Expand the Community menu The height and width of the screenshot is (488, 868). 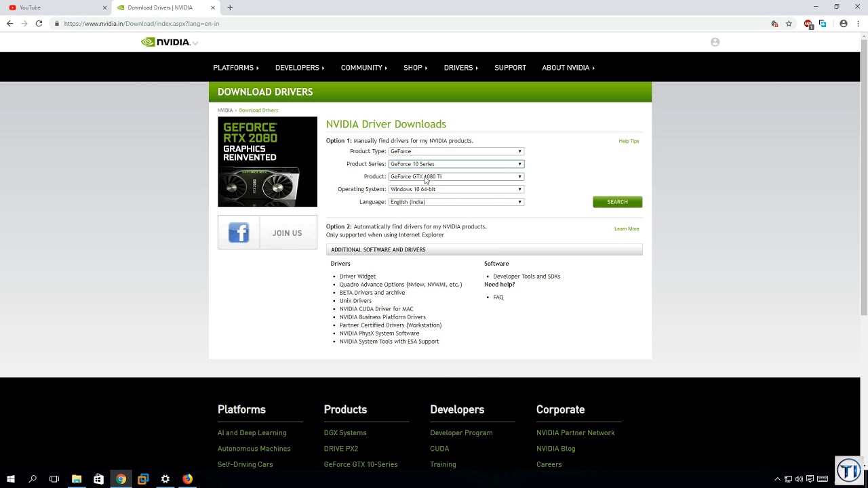(x=364, y=68)
